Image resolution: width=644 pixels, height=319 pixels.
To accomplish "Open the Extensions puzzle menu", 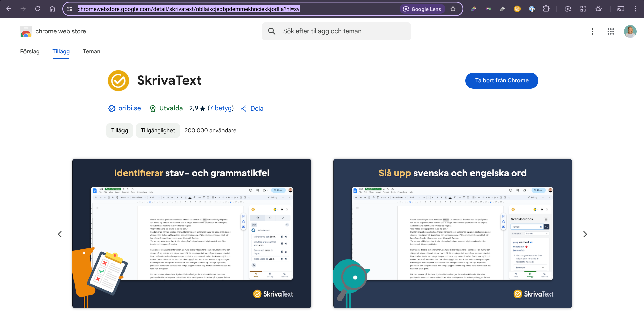I will pyautogui.click(x=546, y=9).
